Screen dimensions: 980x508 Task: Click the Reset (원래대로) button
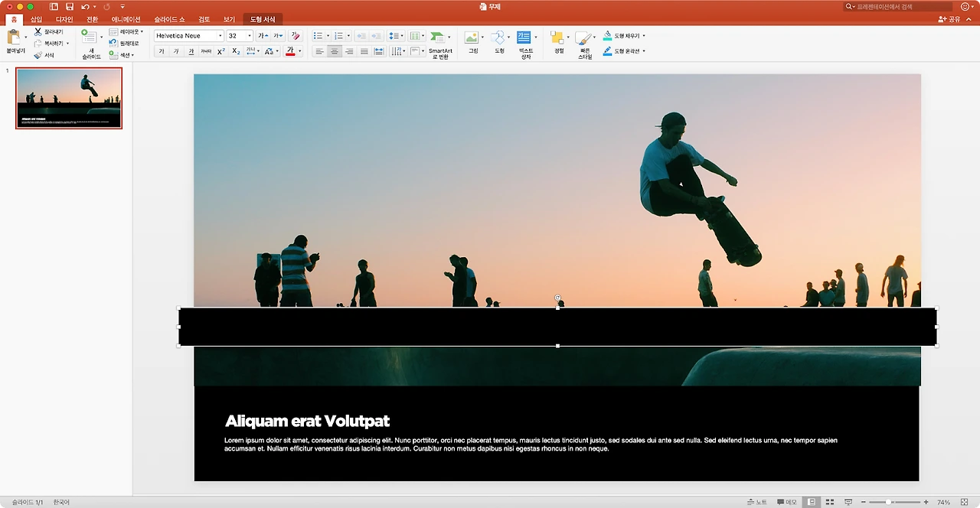[x=124, y=44]
